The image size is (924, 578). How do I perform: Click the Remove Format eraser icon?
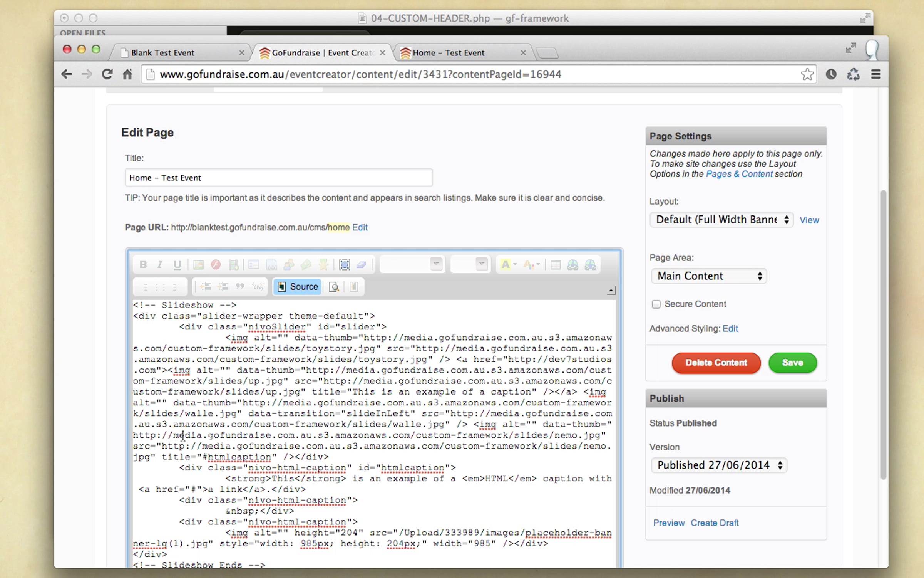pyautogui.click(x=362, y=265)
